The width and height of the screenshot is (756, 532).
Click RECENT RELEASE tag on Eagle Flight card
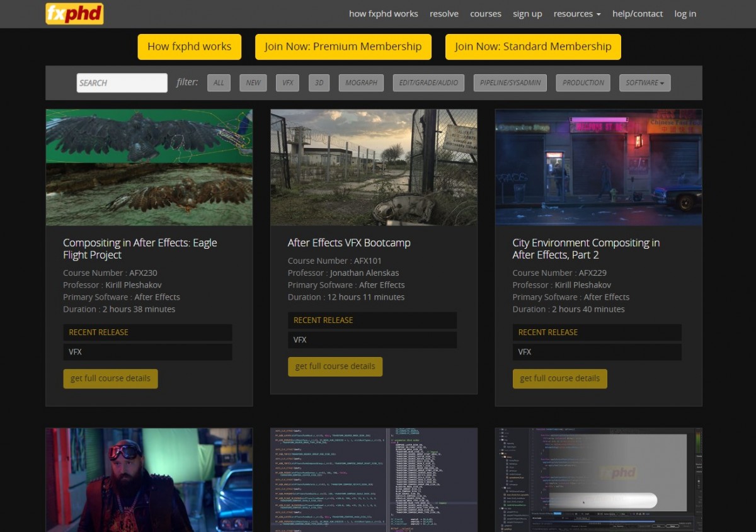pos(147,332)
